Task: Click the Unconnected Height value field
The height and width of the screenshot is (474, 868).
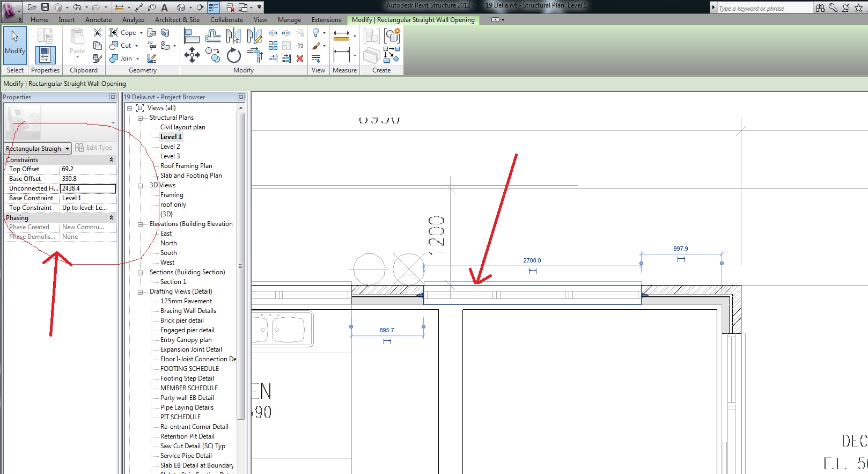Action: 87,188
